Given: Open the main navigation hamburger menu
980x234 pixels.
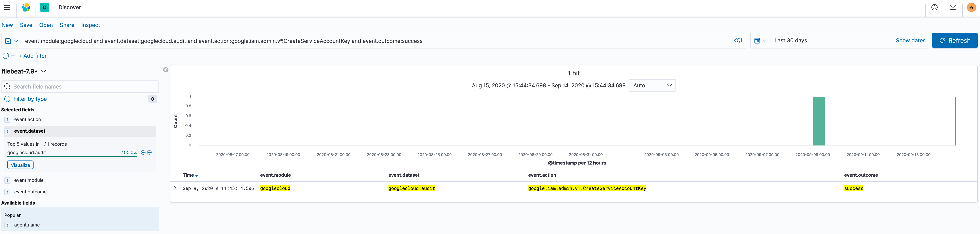Looking at the screenshot, I should pos(7,7).
